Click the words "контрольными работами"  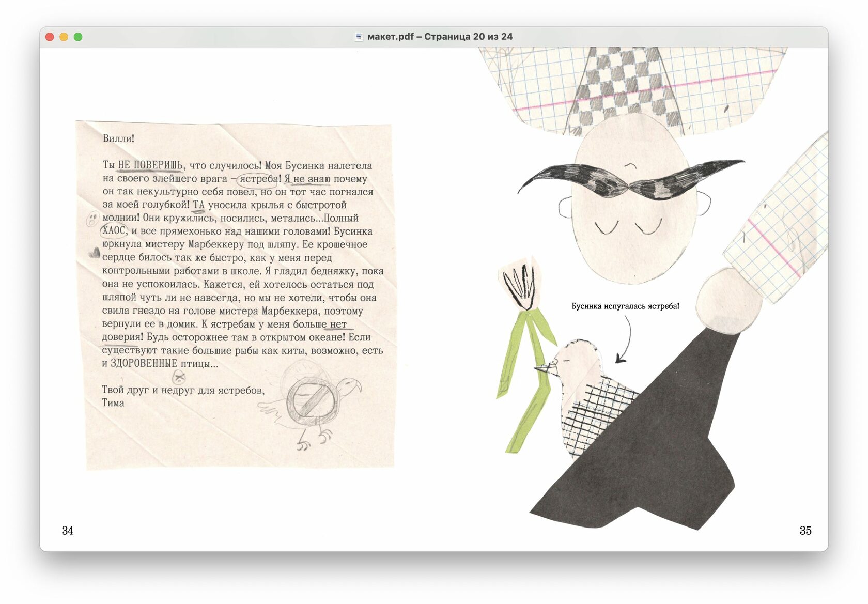161,271
